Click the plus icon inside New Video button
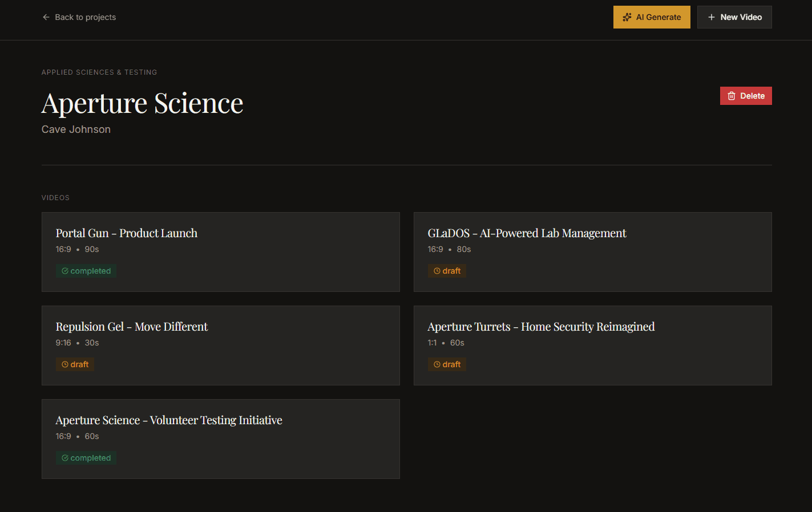 [x=712, y=17]
